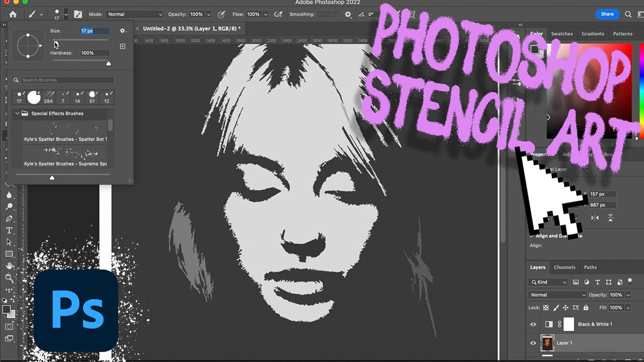The height and width of the screenshot is (362, 644).
Task: Open the layer Kind filter dropdown
Action: pos(548,283)
